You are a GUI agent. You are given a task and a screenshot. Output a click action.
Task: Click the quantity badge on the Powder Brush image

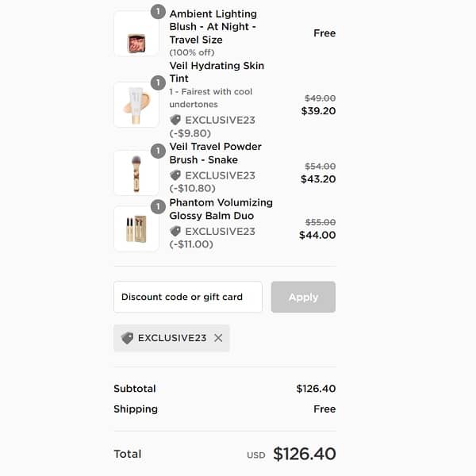[x=158, y=151]
